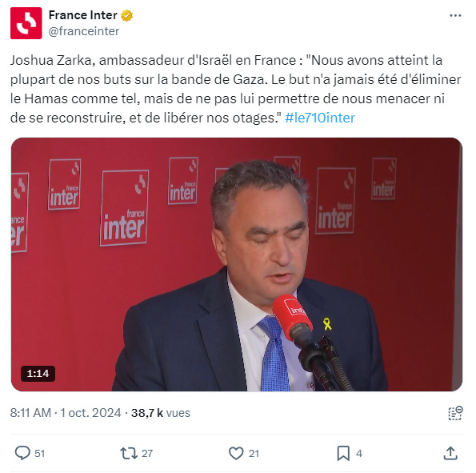Click the 51 replies count
The width and height of the screenshot is (476, 473).
click(39, 454)
